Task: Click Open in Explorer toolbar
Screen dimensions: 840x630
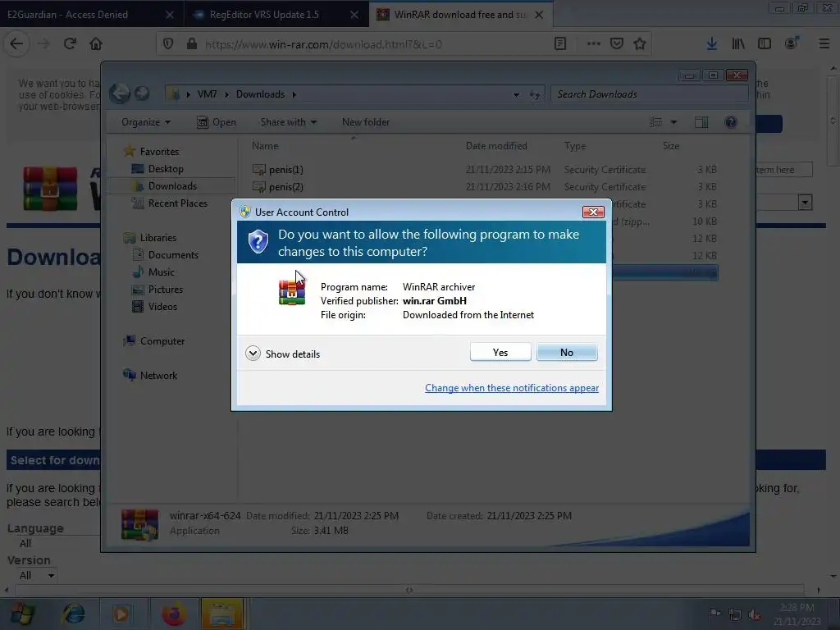Action: (217, 122)
